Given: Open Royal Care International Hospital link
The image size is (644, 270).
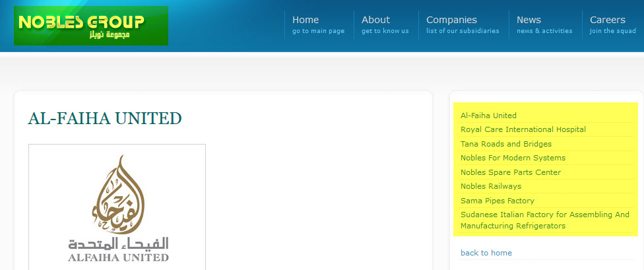Looking at the screenshot, I should tap(523, 129).
